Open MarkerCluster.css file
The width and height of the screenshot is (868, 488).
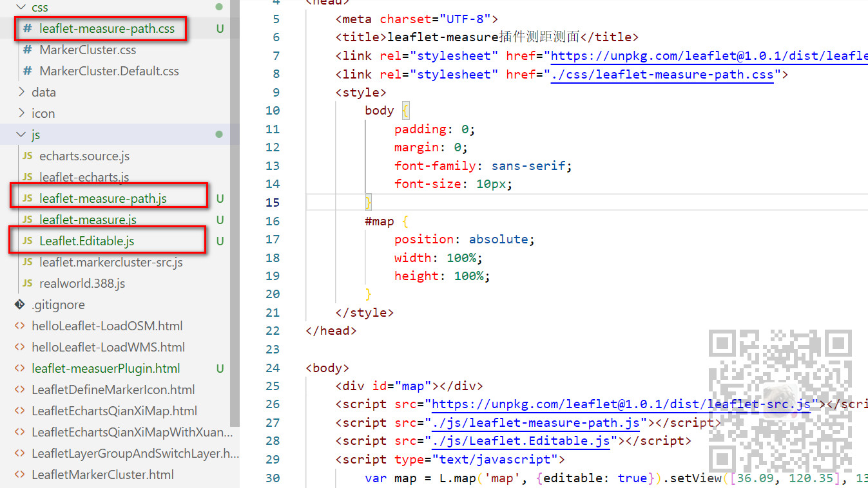88,50
